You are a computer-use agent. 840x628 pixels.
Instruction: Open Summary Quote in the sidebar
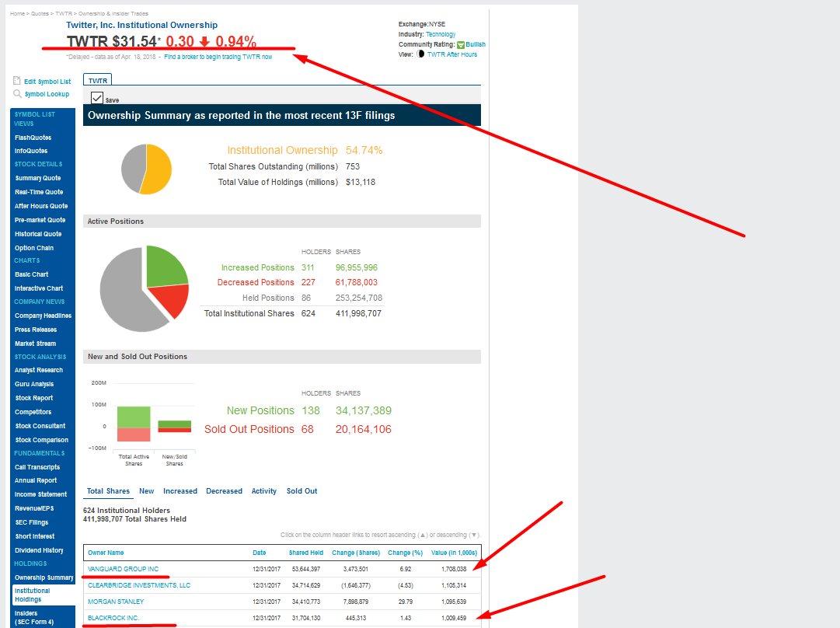[x=38, y=178]
